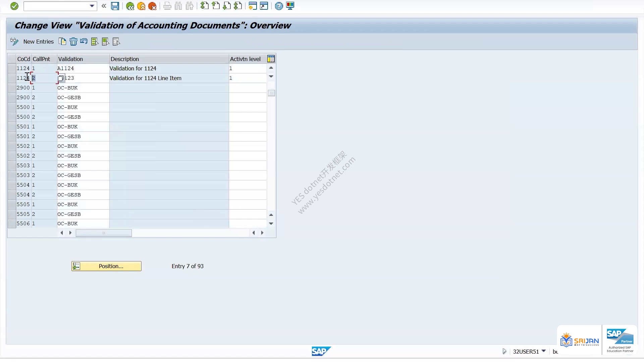
Task: Click the Delete trash can icon
Action: coord(73,42)
